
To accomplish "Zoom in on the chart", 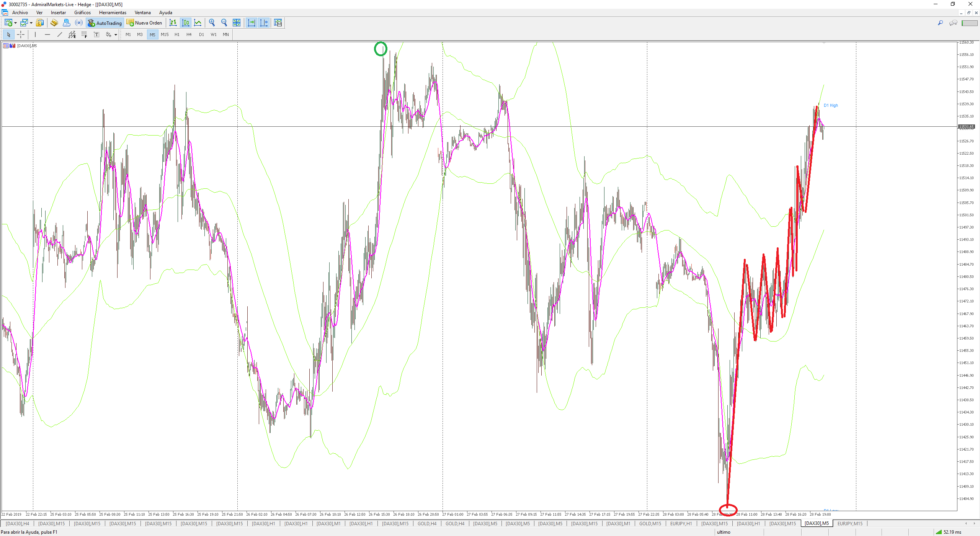I will [x=212, y=23].
